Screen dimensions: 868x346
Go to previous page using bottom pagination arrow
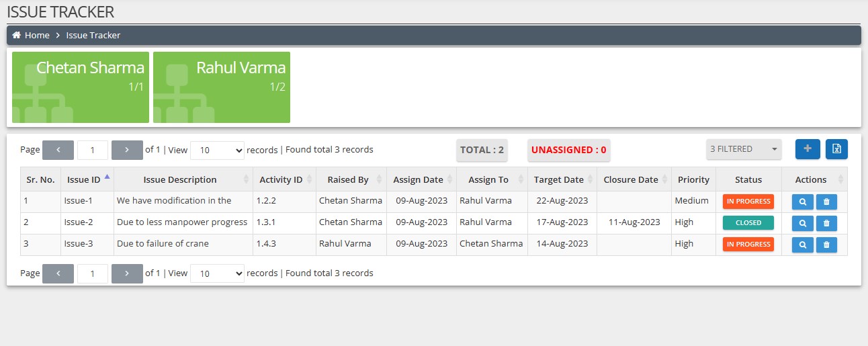[58, 273]
